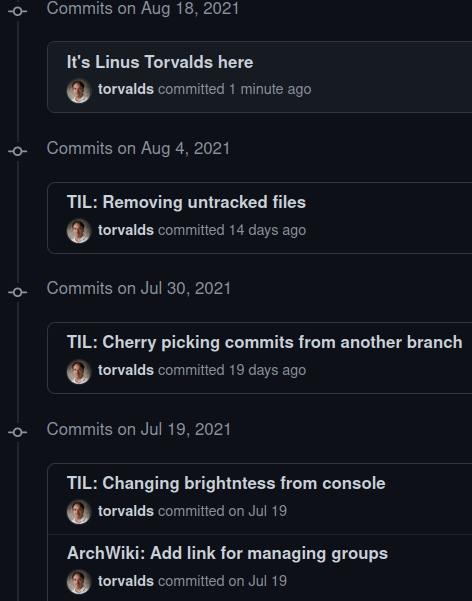The width and height of the screenshot is (472, 601).
Task: Open the "It's Linus Torvalds here" commit
Action: [x=160, y=62]
